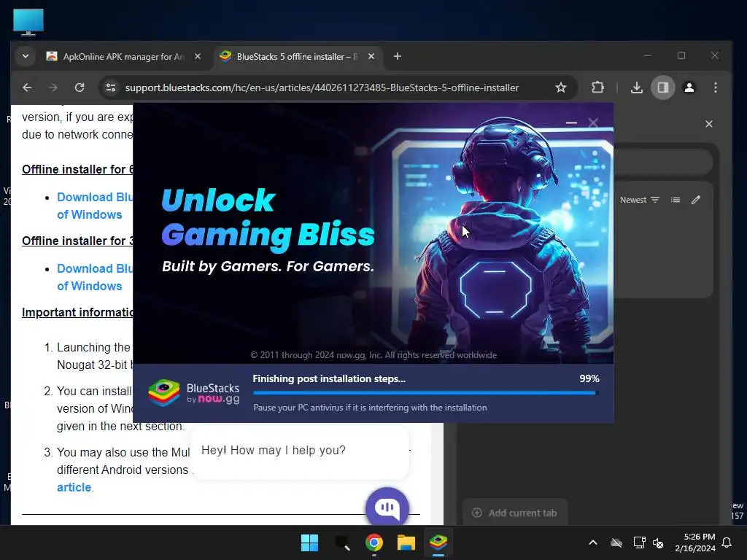
Task: Open Windows taskbar search
Action: 342,542
